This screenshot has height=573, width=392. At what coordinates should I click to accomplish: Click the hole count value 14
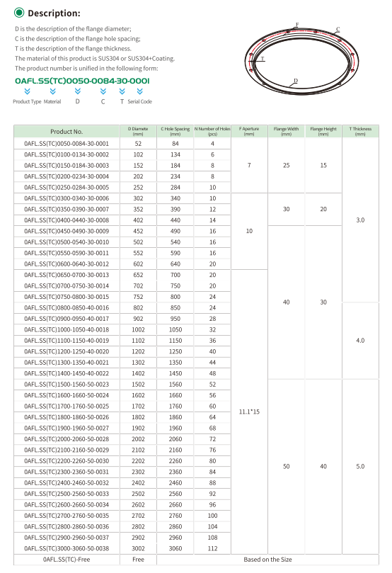(212, 220)
